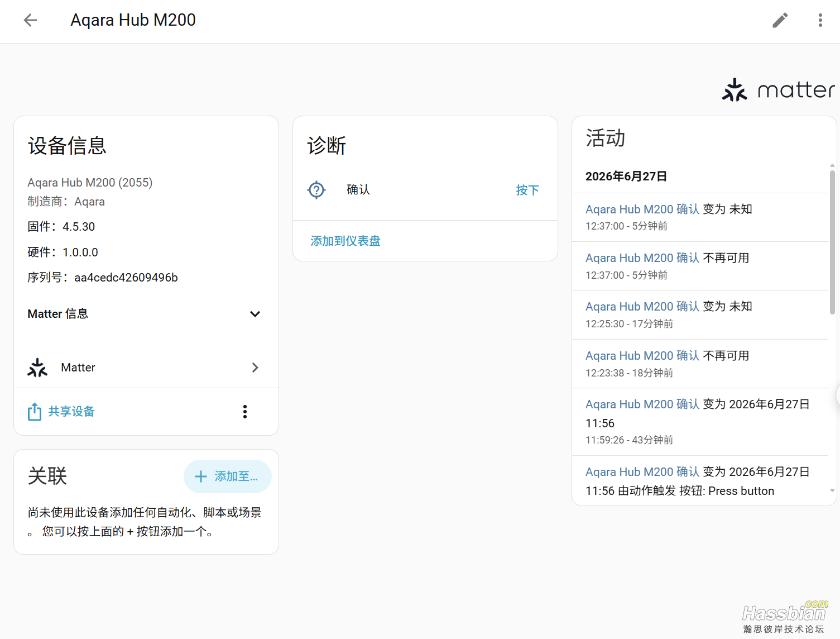Open the Matter integration row chevron
The image size is (840, 639).
coord(255,368)
